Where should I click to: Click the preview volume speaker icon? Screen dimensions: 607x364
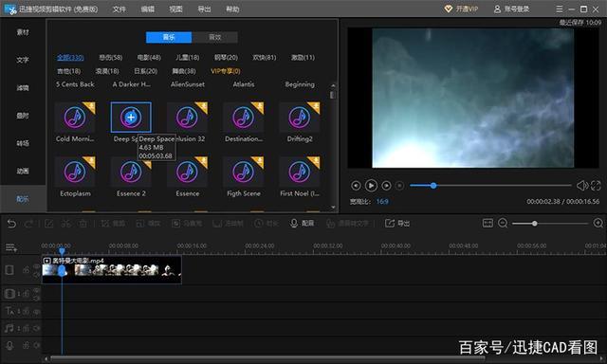(582, 186)
